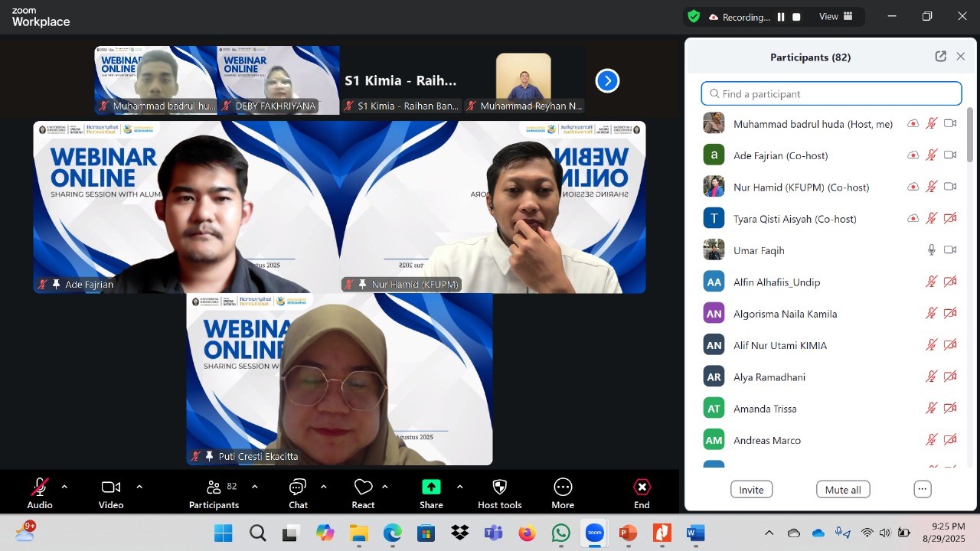Click the participants list scrollbar
The height and width of the screenshot is (551, 980).
(970, 135)
